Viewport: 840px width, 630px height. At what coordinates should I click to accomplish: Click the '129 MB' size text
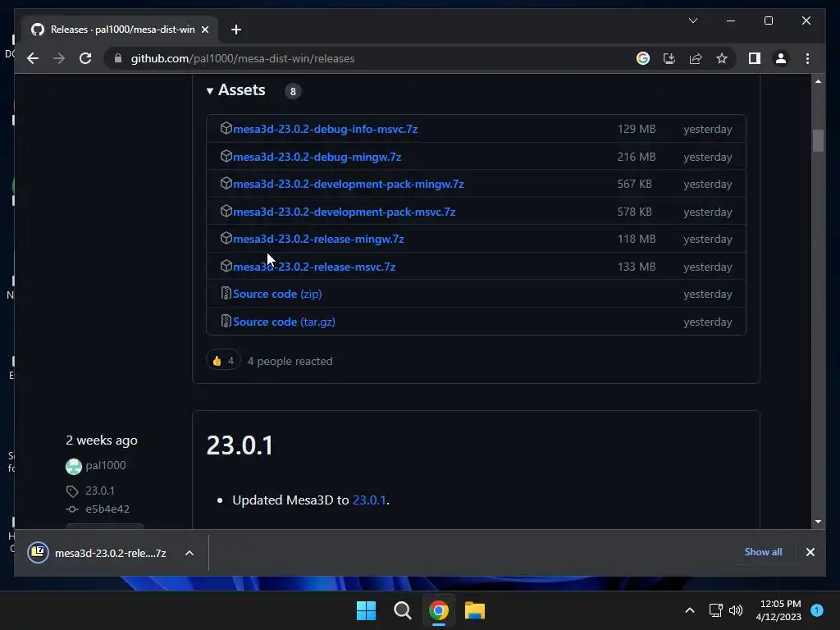pos(636,129)
